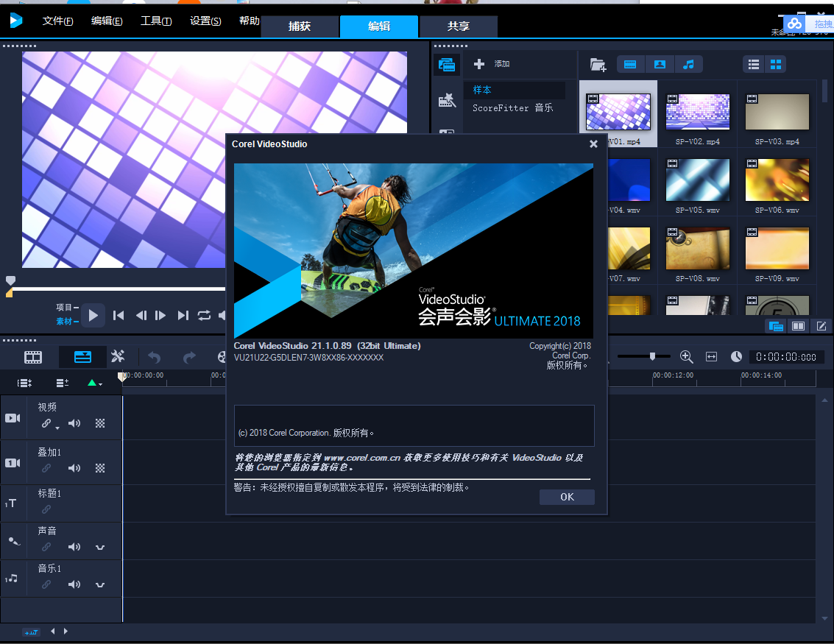Fit project in timeline window

click(x=711, y=357)
